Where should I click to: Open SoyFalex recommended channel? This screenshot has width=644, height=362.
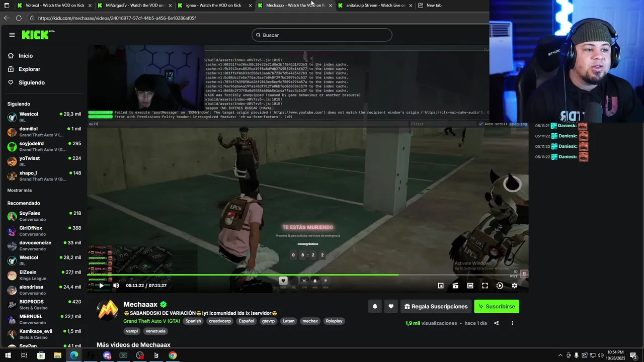click(44, 216)
